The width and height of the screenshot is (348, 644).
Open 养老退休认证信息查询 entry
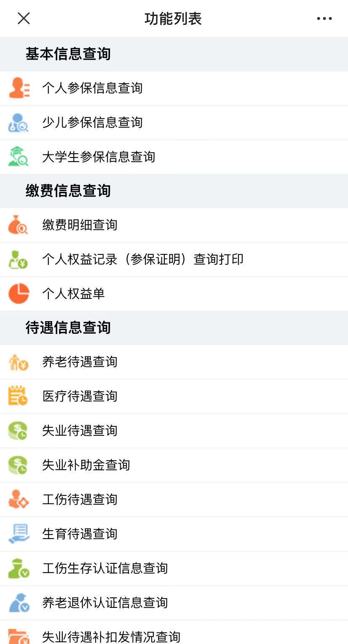pyautogui.click(x=105, y=603)
